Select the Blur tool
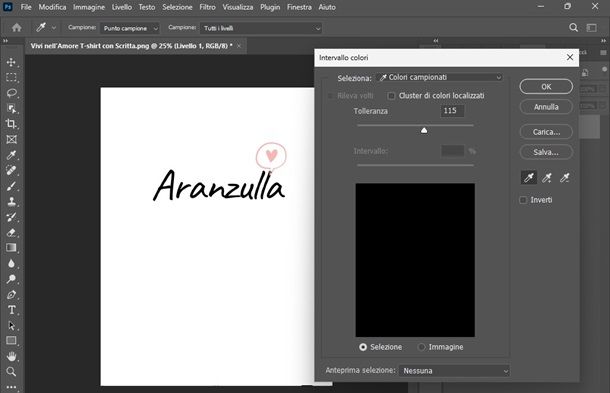This screenshot has width=610, height=393. click(11, 263)
